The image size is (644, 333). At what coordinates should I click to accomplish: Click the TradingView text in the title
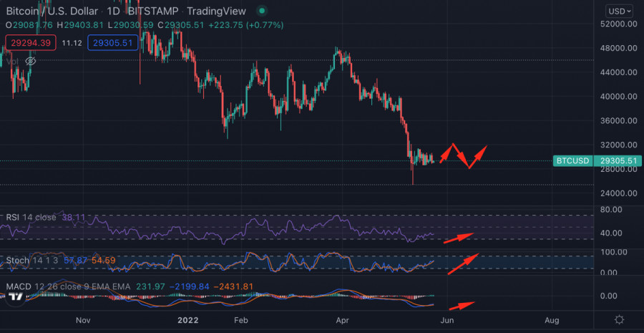(216, 11)
